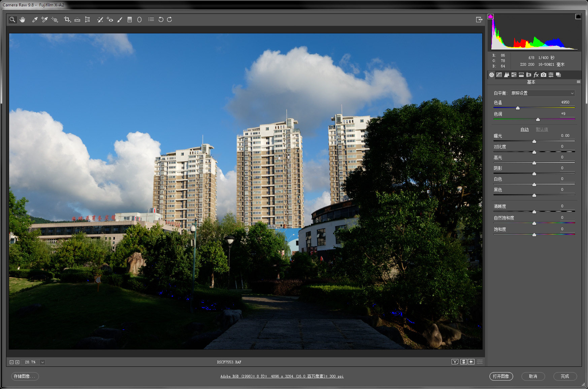Switch to the Basic panel tab
Image resolution: width=588 pixels, height=389 pixels.
(492, 75)
